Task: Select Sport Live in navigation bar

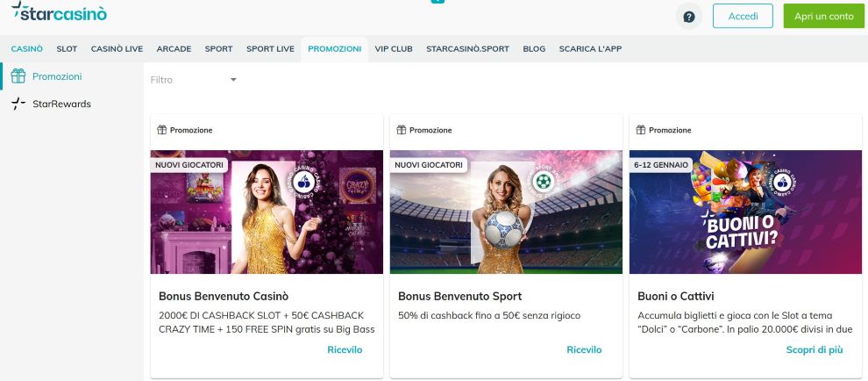Action: (270, 49)
